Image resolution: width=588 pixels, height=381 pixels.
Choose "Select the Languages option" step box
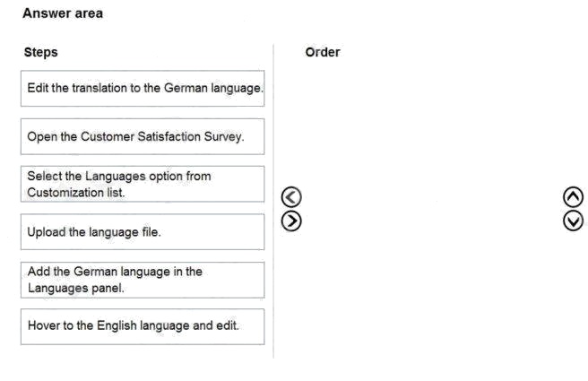pyautogui.click(x=143, y=184)
